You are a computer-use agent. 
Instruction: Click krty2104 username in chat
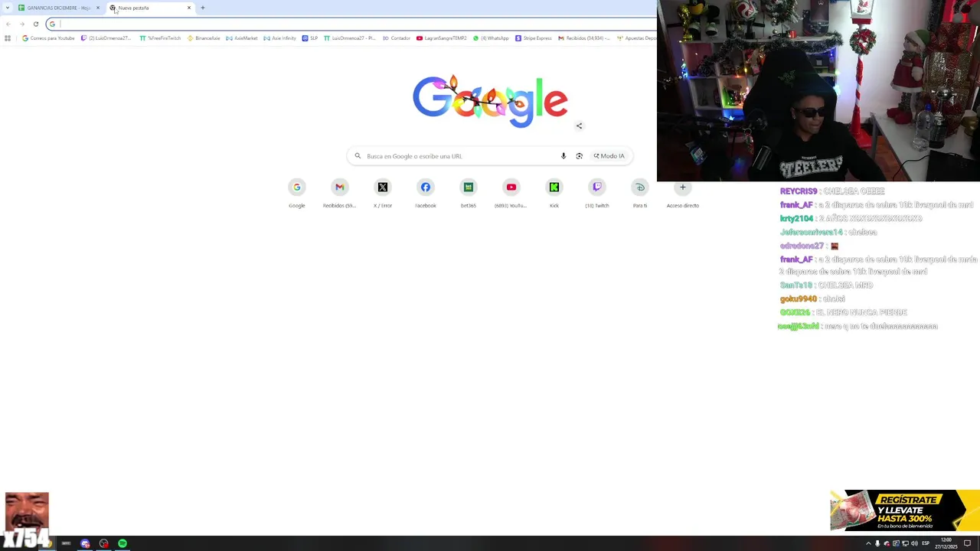click(x=796, y=219)
